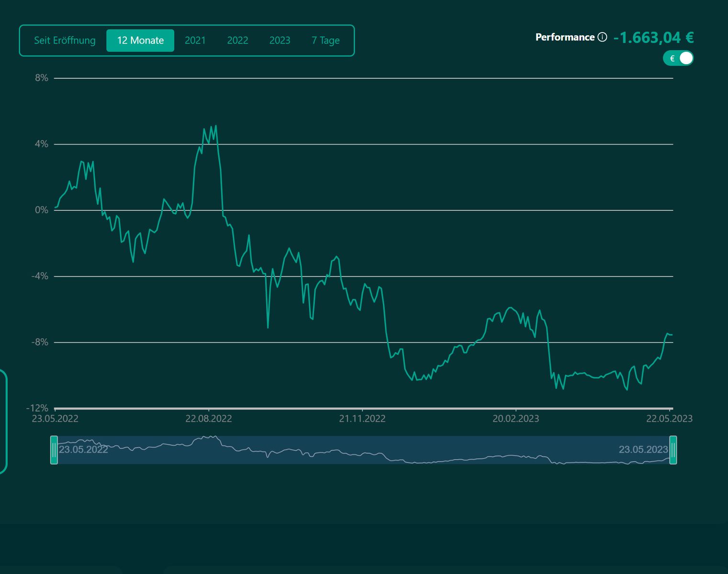Switch to the 12 Monate tab
The width and height of the screenshot is (728, 574).
pyautogui.click(x=140, y=41)
